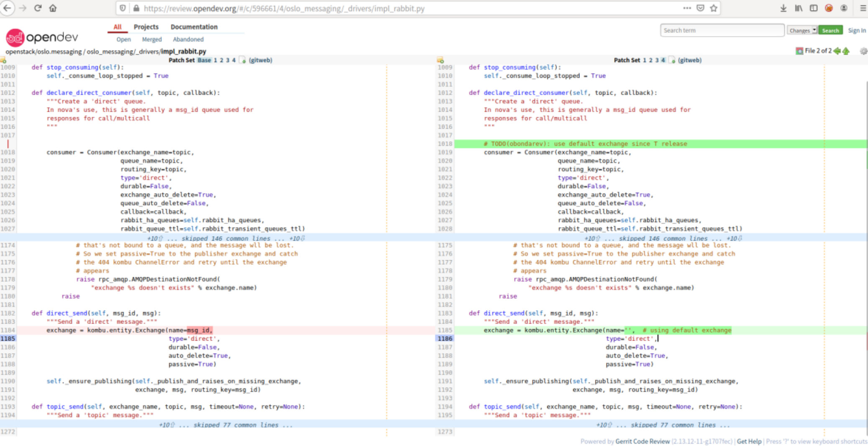This screenshot has width=868, height=446.
Task: Click inside the Search term field
Action: point(722,30)
